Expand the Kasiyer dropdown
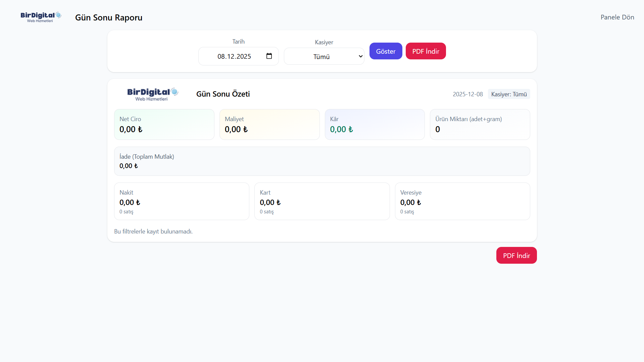The width and height of the screenshot is (644, 362). click(x=324, y=56)
